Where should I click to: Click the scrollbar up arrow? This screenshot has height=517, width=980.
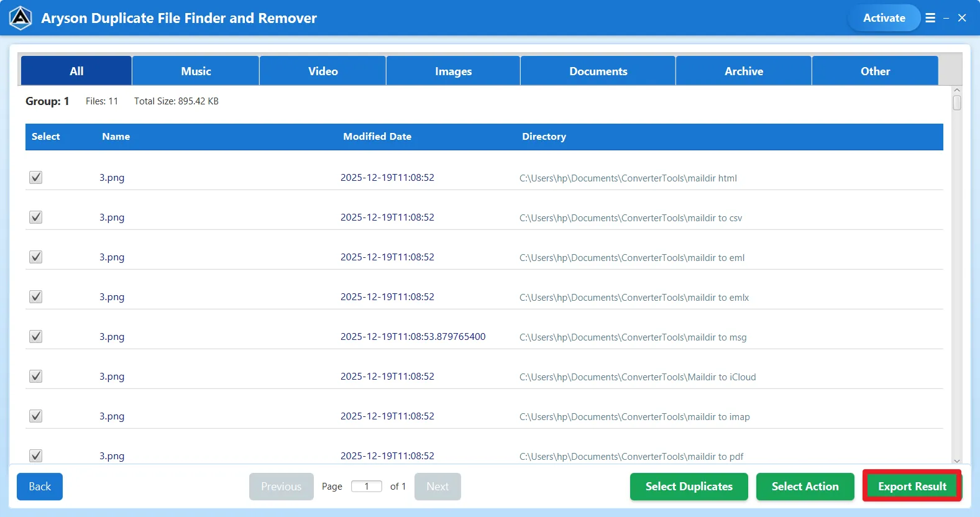tap(957, 91)
